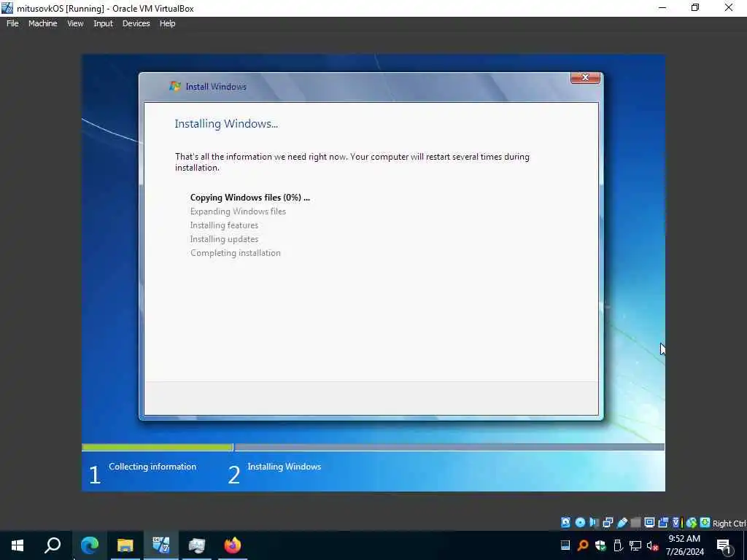Screen dimensions: 747x560
Task: Click the Install Windows flag logo
Action: click(175, 86)
